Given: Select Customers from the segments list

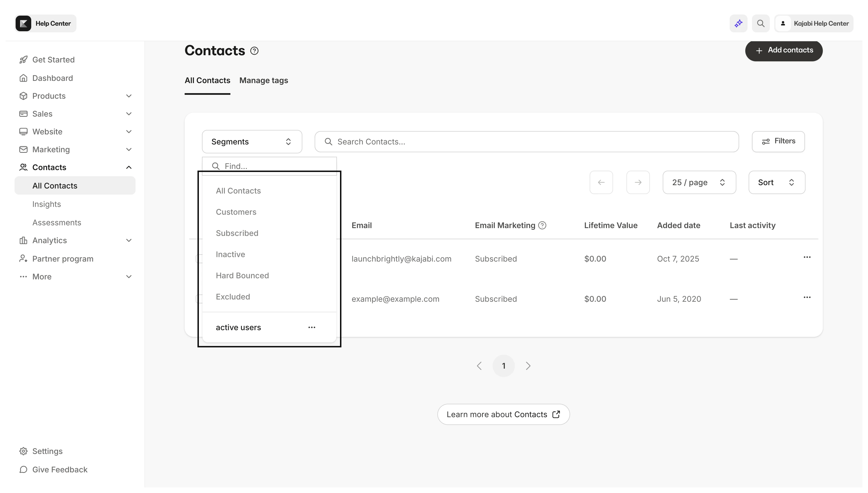Looking at the screenshot, I should point(236,212).
